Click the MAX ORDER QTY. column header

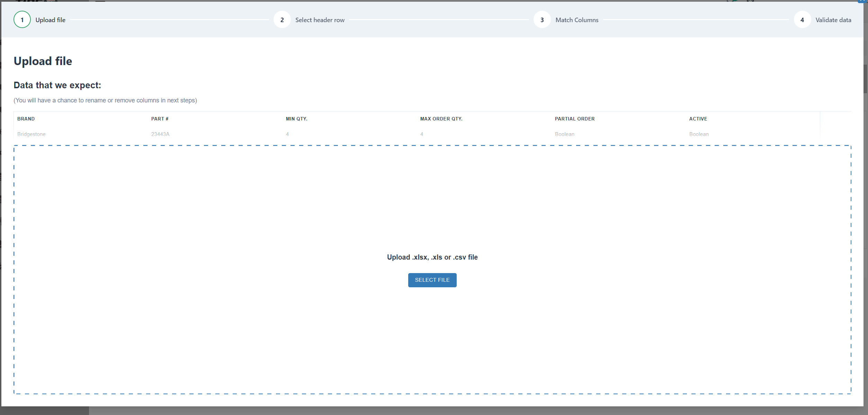pyautogui.click(x=441, y=119)
